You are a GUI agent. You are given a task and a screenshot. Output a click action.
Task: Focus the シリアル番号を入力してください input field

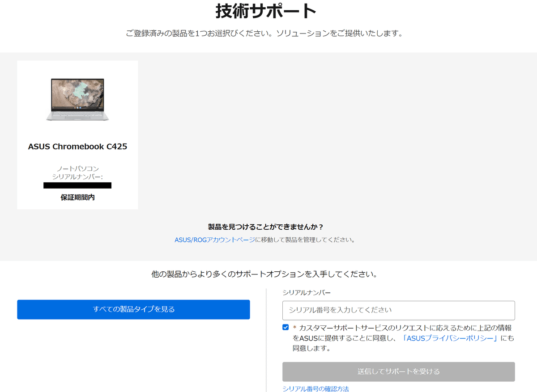[398, 310]
